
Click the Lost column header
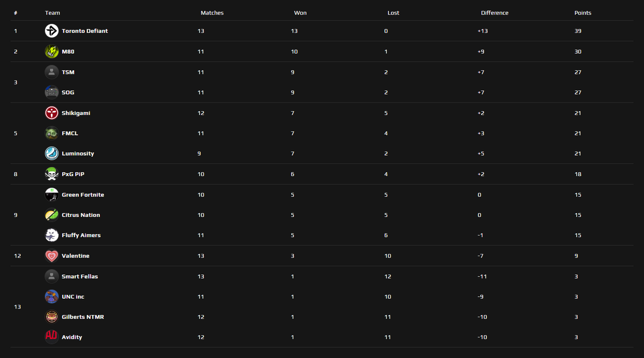(393, 13)
